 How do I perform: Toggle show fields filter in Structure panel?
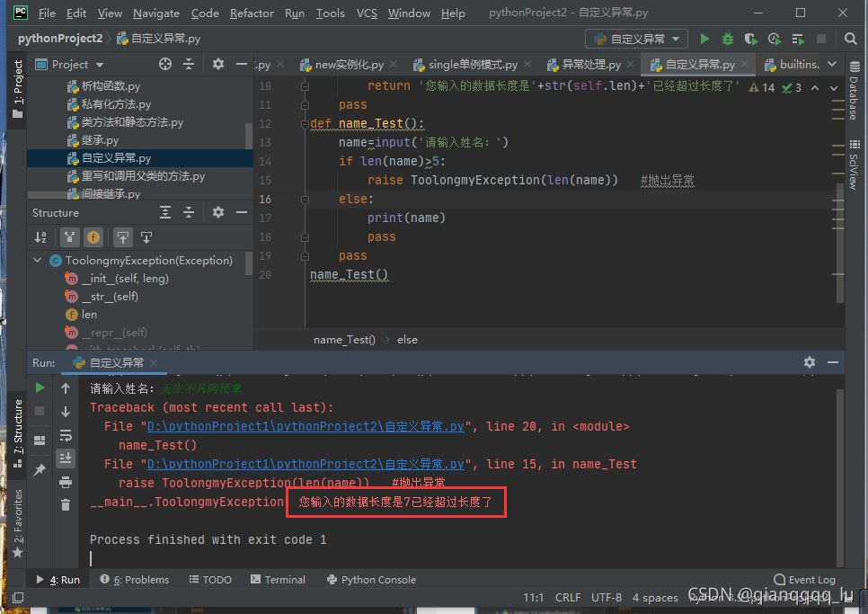point(93,237)
